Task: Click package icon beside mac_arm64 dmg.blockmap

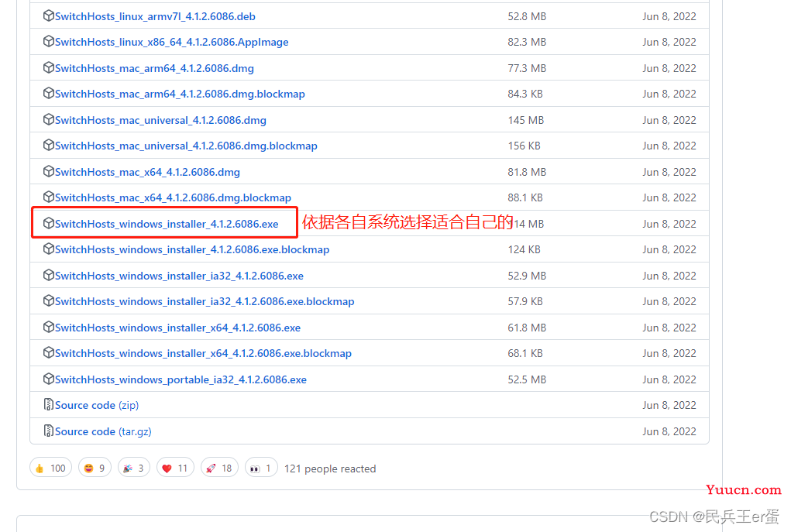Action: tap(49, 93)
